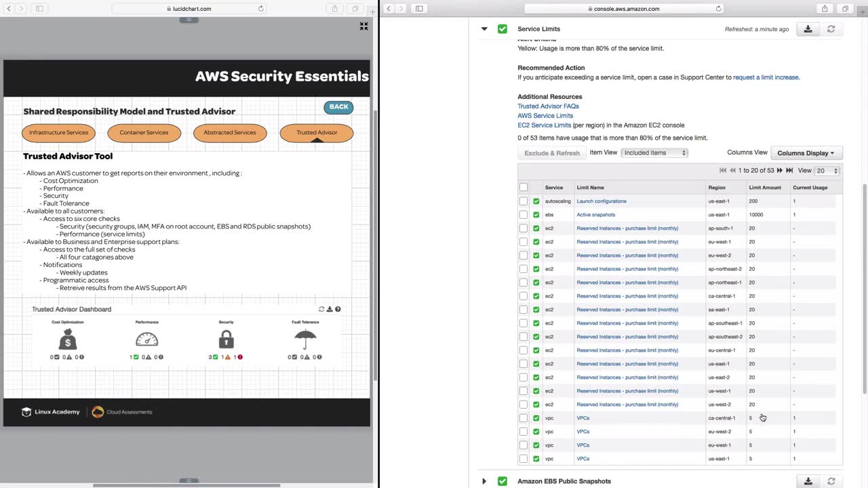Image resolution: width=868 pixels, height=488 pixels.
Task: Exit fullscreen in Lucidchart window
Action: tap(364, 26)
